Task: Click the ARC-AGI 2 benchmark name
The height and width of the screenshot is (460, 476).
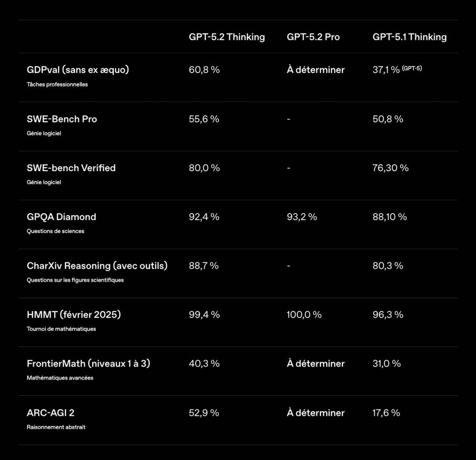Action: pos(51,413)
